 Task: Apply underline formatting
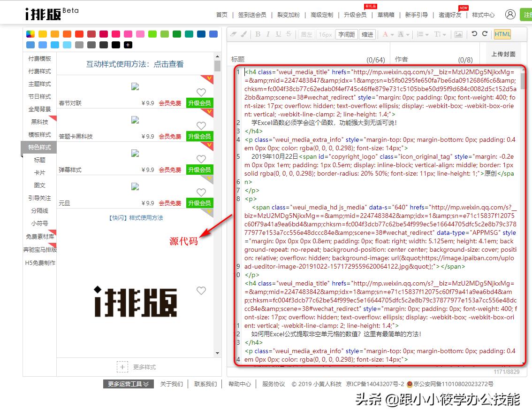click(279, 34)
